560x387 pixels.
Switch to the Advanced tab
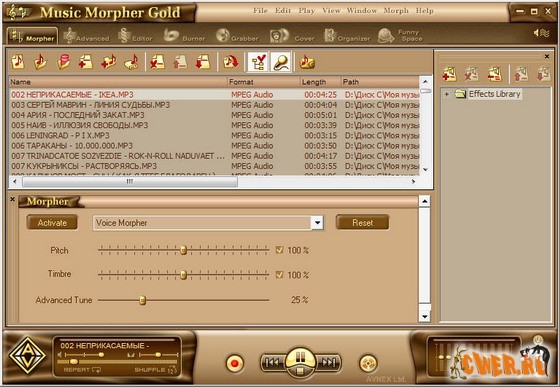tap(86, 36)
